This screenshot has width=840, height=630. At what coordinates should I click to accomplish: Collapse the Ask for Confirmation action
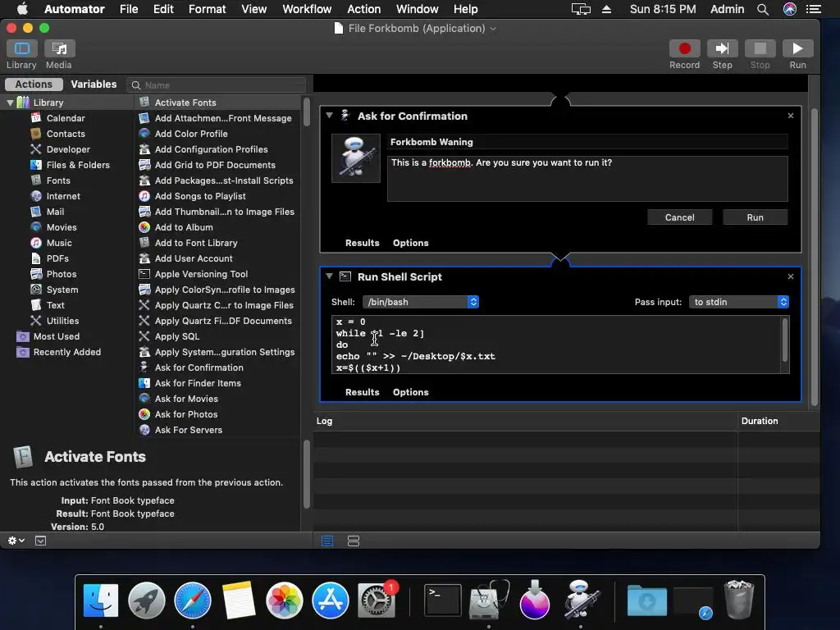330,116
